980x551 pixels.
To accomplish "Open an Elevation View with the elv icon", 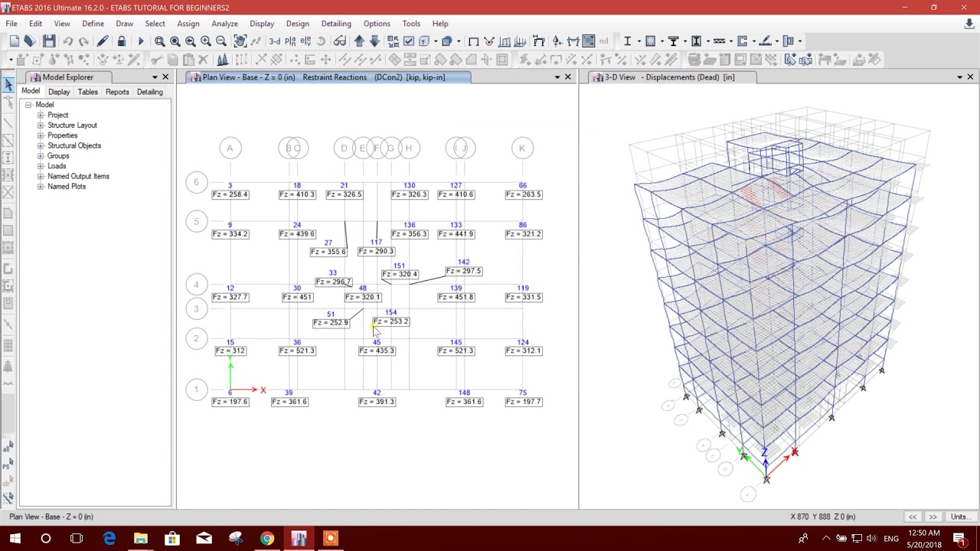I will 305,41.
